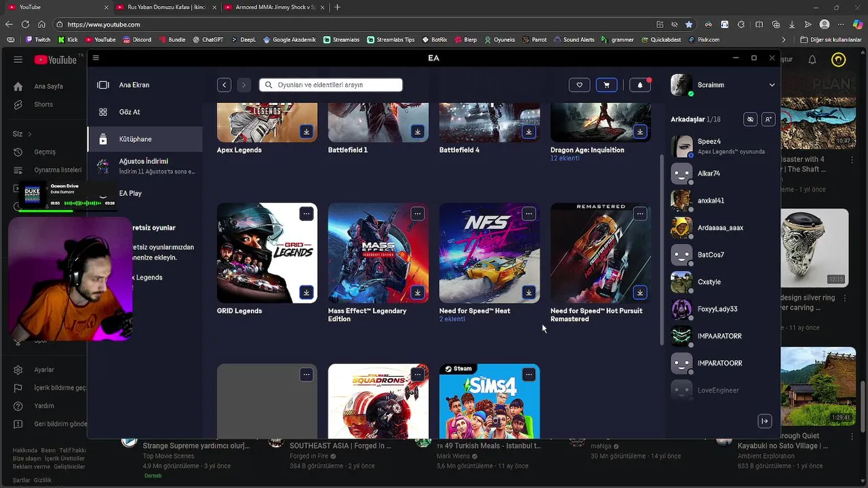The height and width of the screenshot is (488, 868).
Task: Click the add friend icon
Action: (768, 119)
